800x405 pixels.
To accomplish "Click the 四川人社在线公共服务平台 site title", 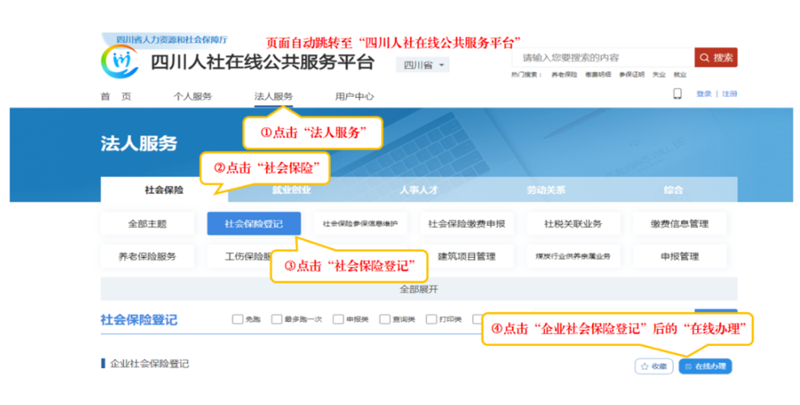I will coord(263,62).
